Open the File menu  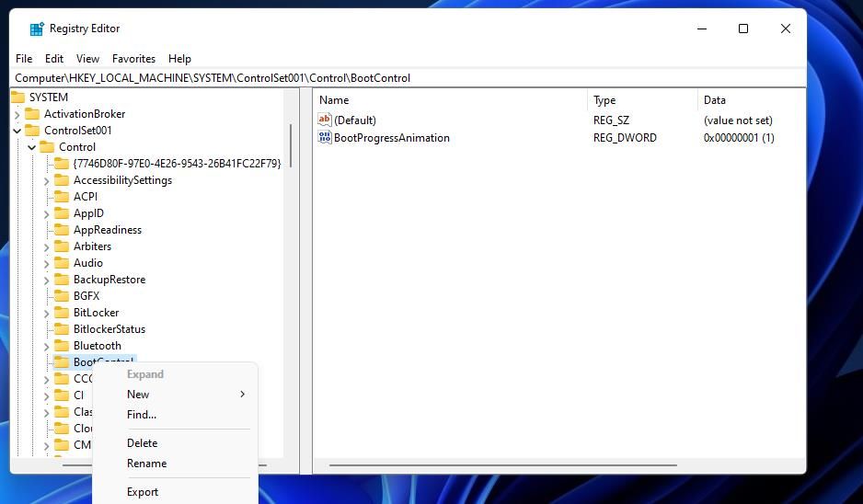24,58
